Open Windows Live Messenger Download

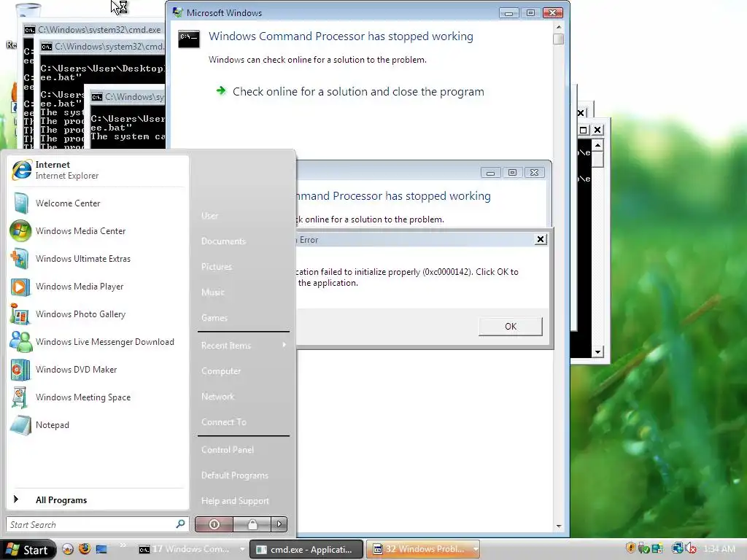[97, 342]
